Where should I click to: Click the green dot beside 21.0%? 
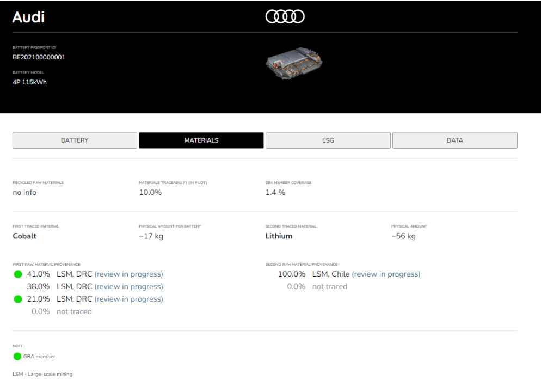18,299
